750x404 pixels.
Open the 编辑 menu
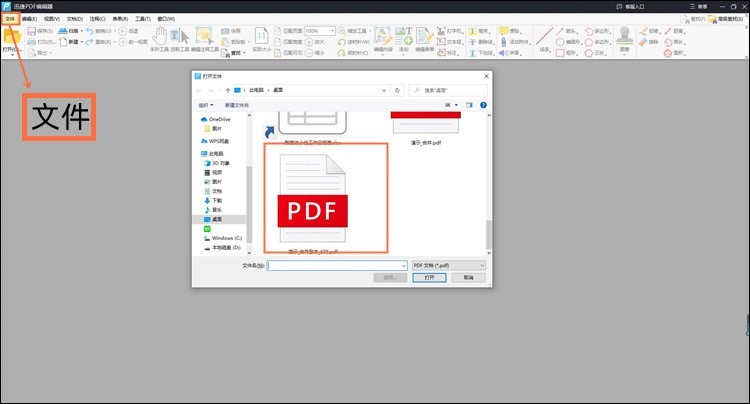click(x=29, y=19)
